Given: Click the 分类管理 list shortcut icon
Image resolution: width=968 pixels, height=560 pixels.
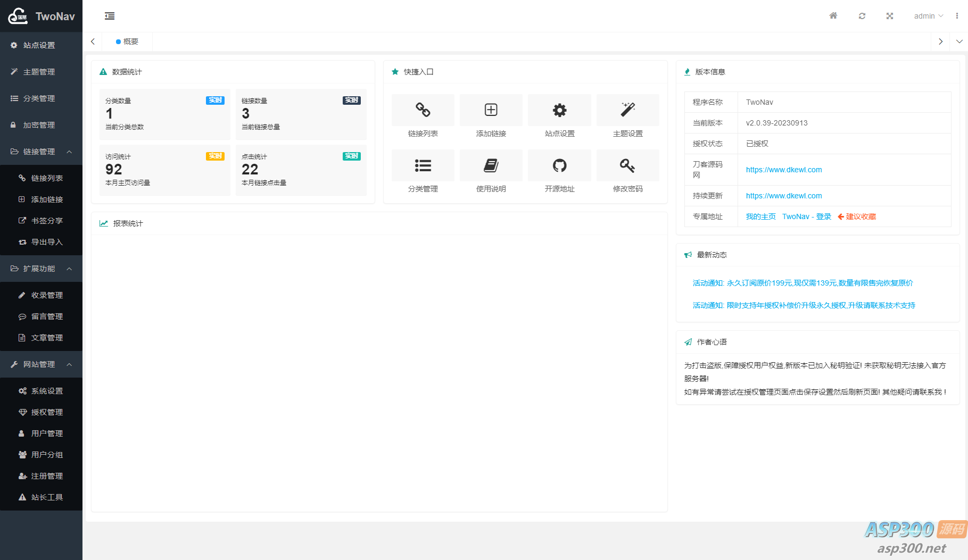Looking at the screenshot, I should pyautogui.click(x=423, y=165).
